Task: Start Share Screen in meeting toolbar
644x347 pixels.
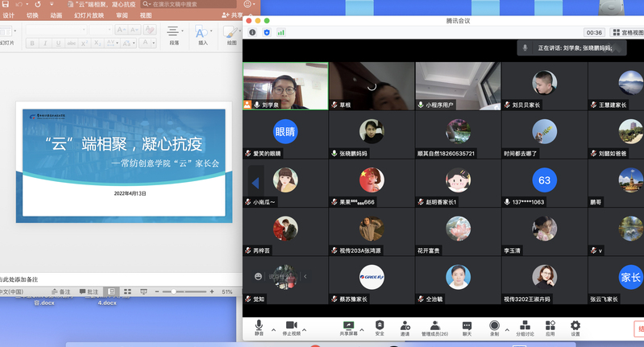Action: [348, 325]
